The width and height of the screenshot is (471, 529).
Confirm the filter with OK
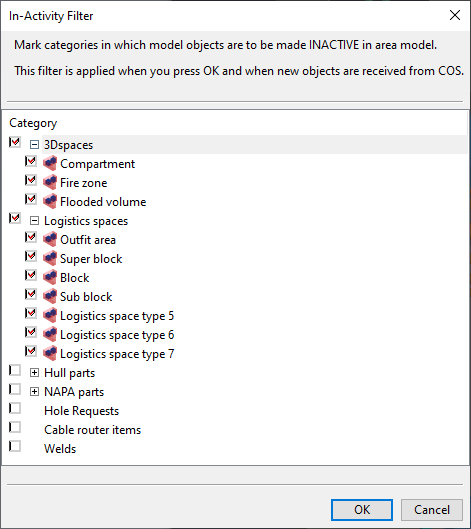coord(362,509)
